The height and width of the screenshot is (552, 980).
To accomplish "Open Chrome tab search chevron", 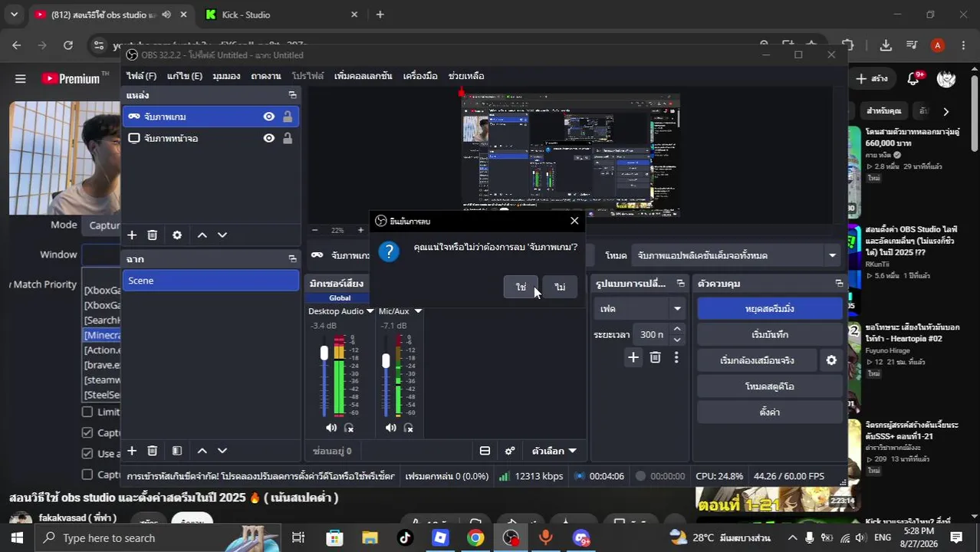I will [14, 15].
